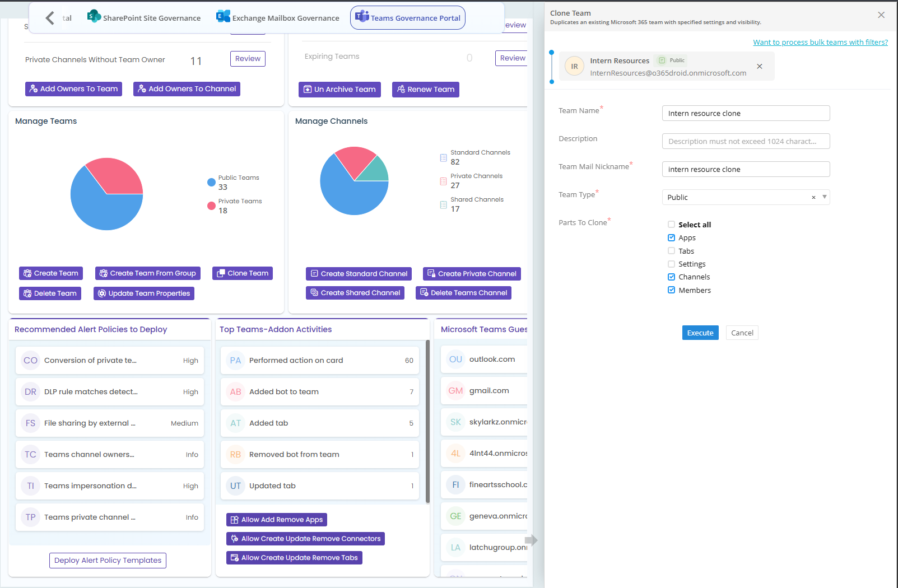The image size is (898, 588).
Task: Expand the Microsoft Teams Guests panel arrow
Action: (x=531, y=540)
